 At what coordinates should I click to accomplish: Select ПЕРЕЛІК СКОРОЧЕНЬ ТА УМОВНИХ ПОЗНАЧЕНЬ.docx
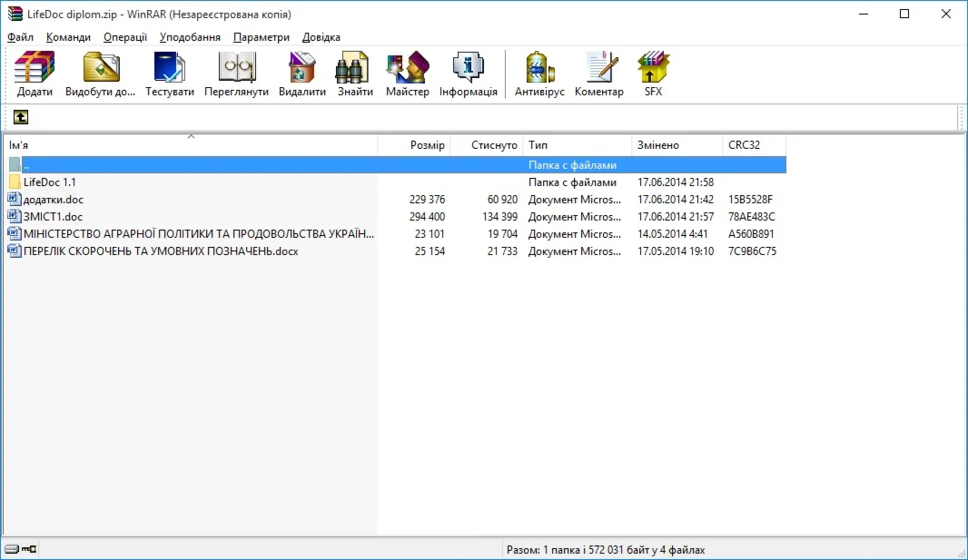coord(161,251)
